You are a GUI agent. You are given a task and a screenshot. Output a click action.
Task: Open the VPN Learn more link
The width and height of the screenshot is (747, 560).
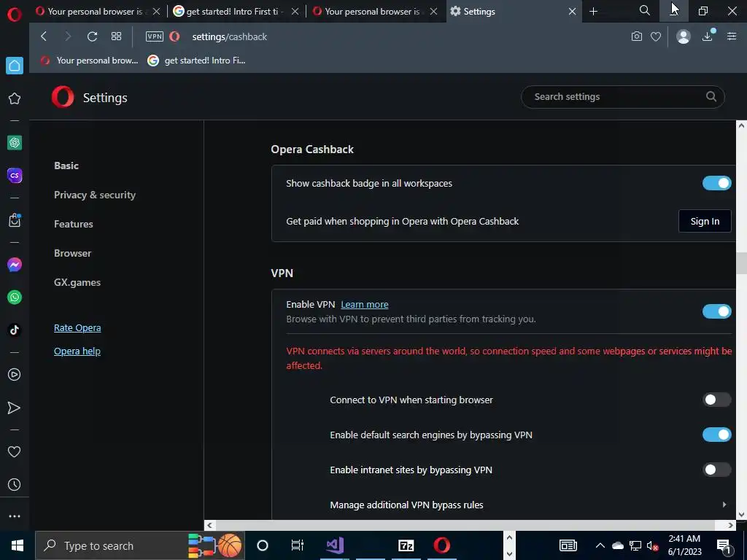click(365, 304)
